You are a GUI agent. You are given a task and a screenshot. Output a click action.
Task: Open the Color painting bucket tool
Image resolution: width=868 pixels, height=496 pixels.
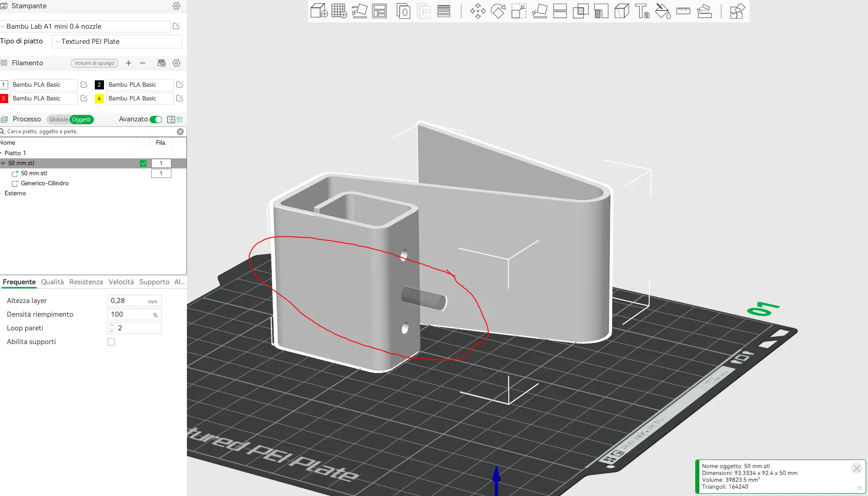663,10
